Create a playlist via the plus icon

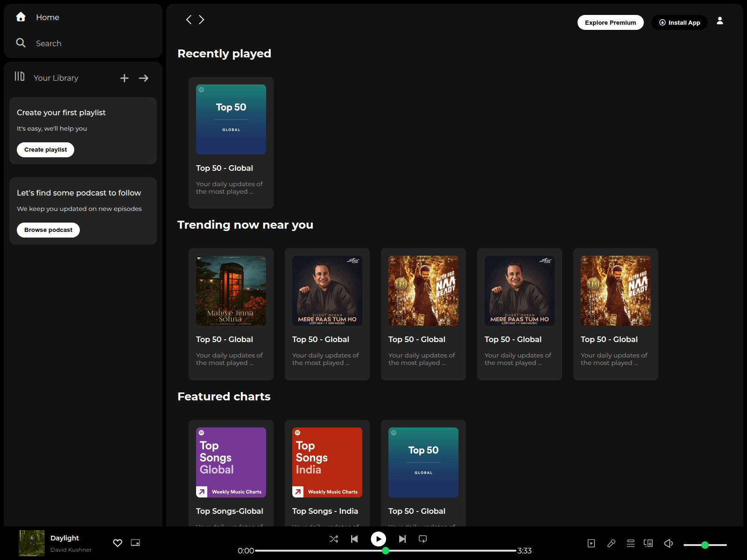point(124,78)
